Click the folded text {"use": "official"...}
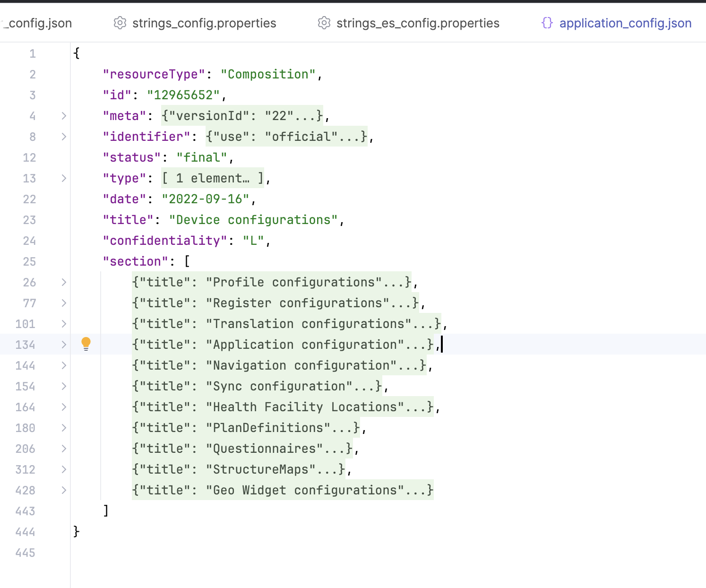 286,137
